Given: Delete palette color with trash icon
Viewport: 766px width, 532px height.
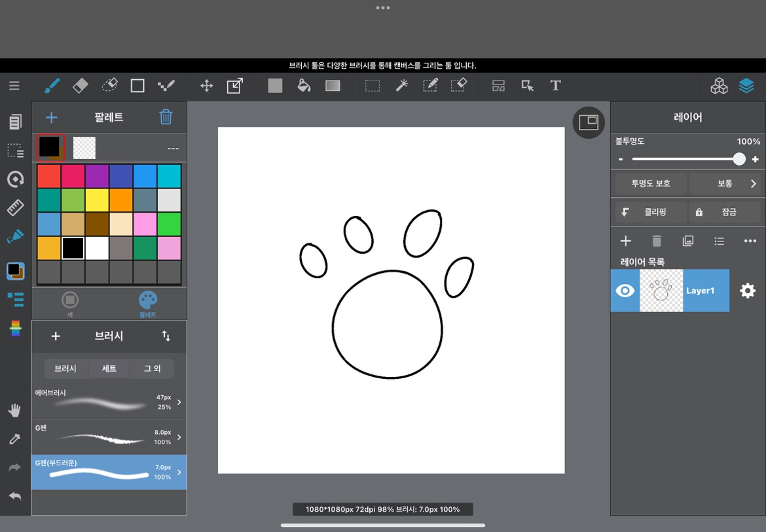Looking at the screenshot, I should (166, 117).
